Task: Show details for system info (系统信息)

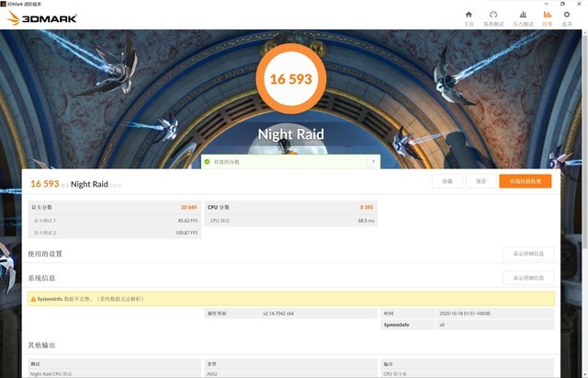Action: coord(528,278)
